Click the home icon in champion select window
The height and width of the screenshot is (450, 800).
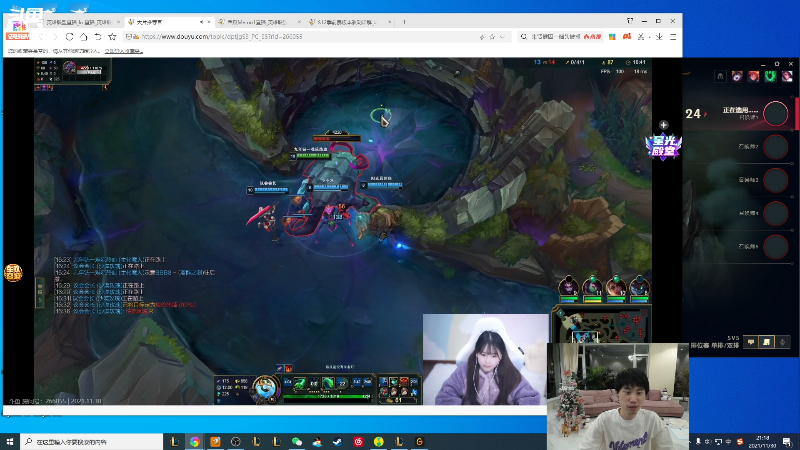720,77
